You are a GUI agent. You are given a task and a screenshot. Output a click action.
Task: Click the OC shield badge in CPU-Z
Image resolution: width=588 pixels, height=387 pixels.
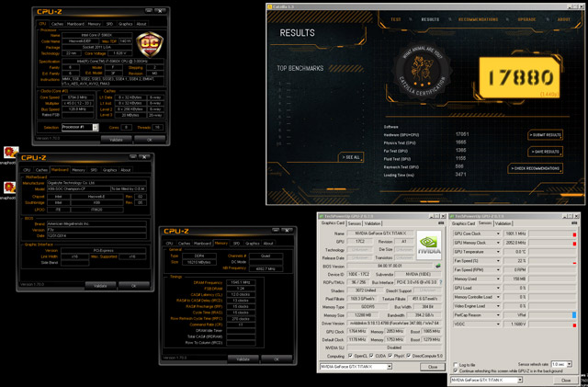click(150, 45)
